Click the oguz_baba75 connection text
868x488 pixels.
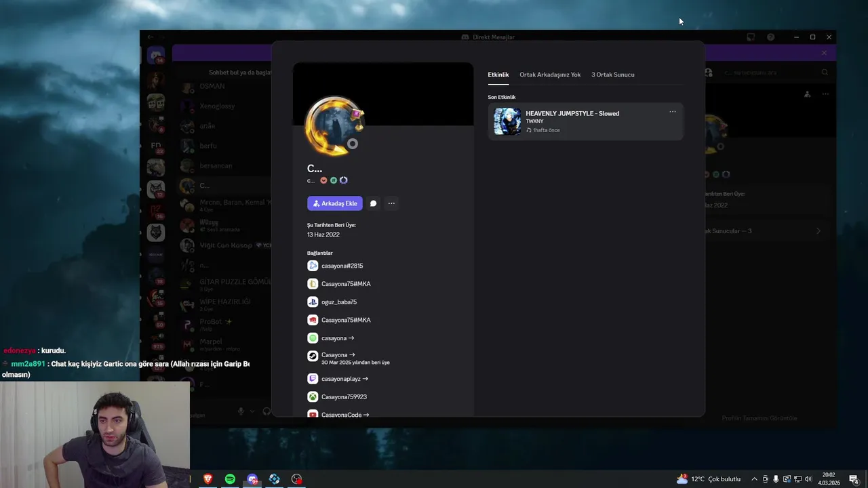(339, 302)
